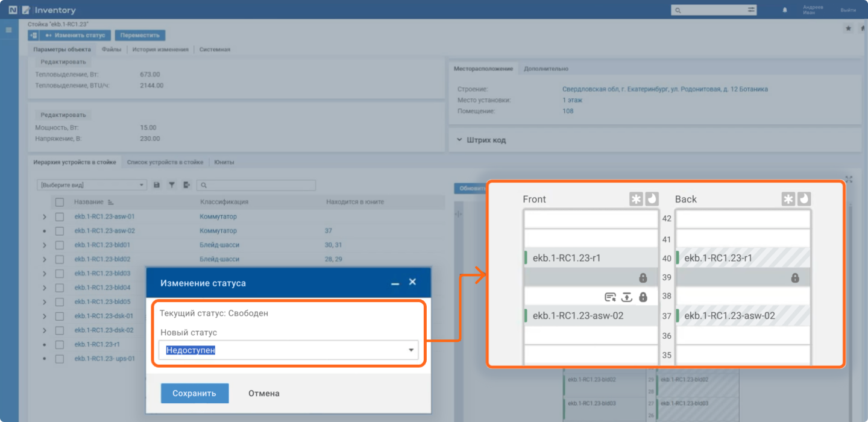The width and height of the screenshot is (868, 422).
Task: Open the Новый статус dropdown
Action: tap(288, 350)
